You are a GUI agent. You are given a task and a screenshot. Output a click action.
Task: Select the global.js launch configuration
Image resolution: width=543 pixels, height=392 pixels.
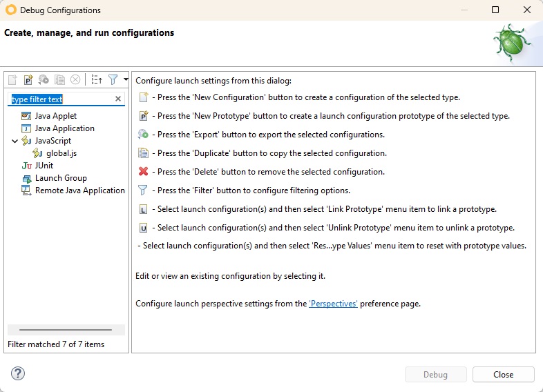tap(61, 153)
